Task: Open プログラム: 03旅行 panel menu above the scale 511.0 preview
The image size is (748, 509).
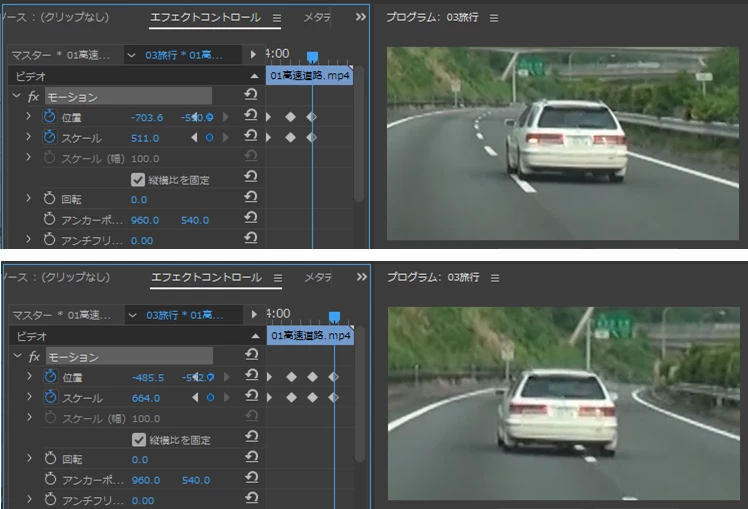Action: 494,18
